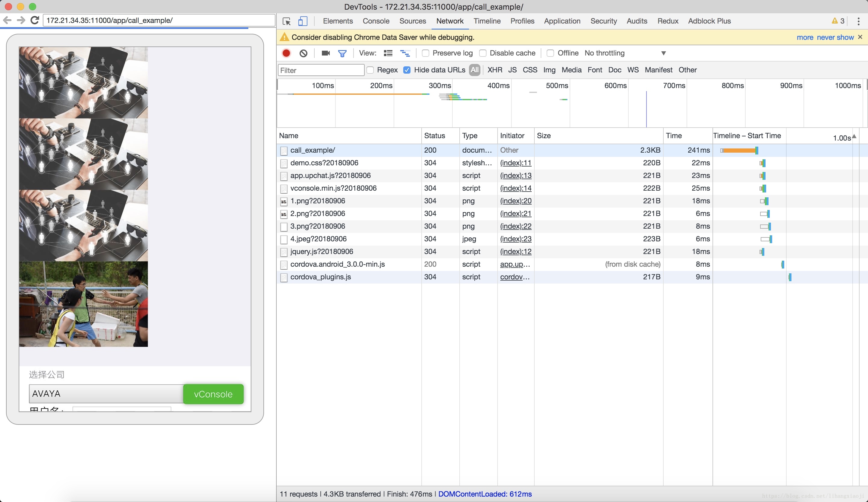868x502 pixels.
Task: Select the All filter toggle
Action: [x=475, y=70]
